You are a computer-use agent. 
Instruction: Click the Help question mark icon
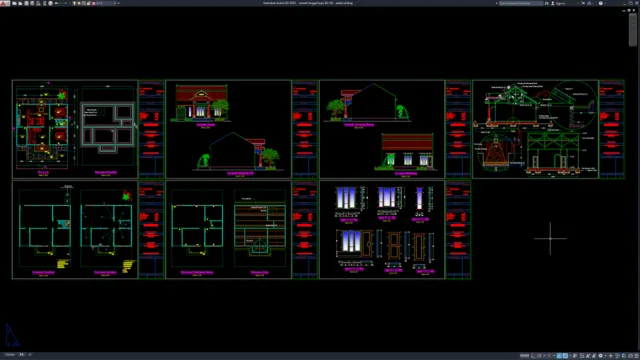[600, 3]
